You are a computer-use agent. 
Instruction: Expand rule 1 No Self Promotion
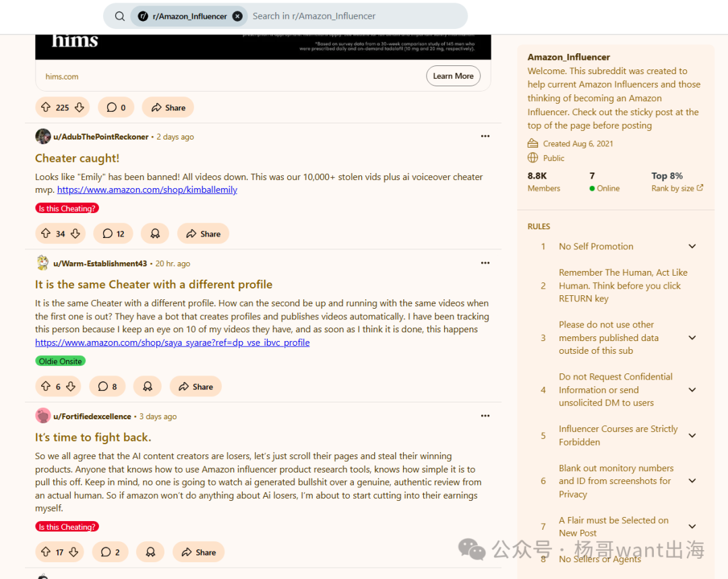pos(692,247)
